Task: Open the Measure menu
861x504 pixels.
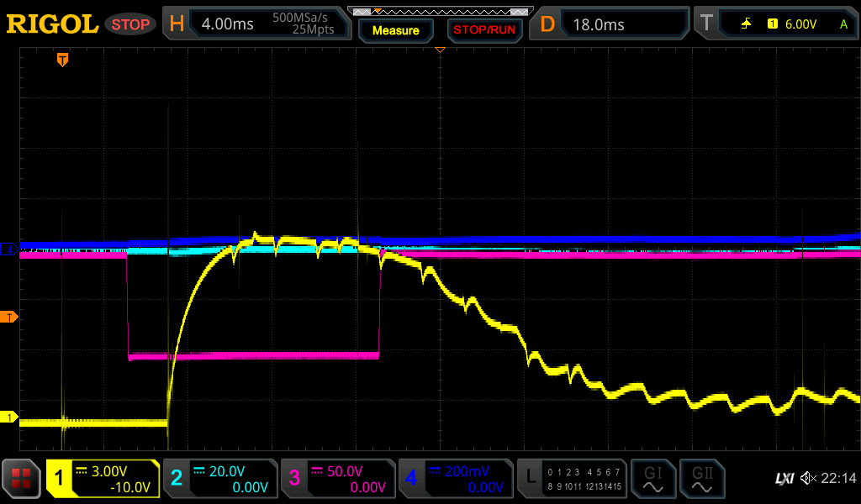Action: [x=395, y=30]
